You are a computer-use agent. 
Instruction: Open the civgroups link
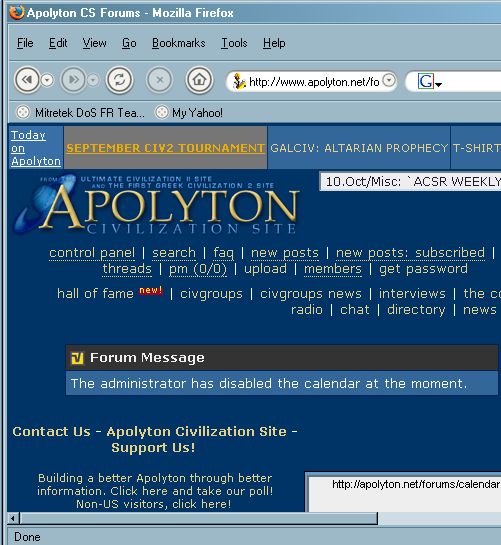tap(211, 294)
